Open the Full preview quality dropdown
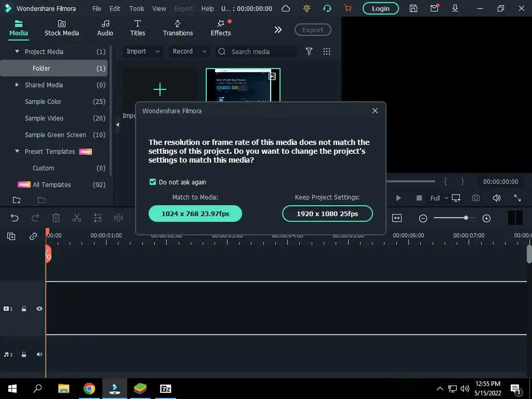The image size is (532, 399). [440, 198]
